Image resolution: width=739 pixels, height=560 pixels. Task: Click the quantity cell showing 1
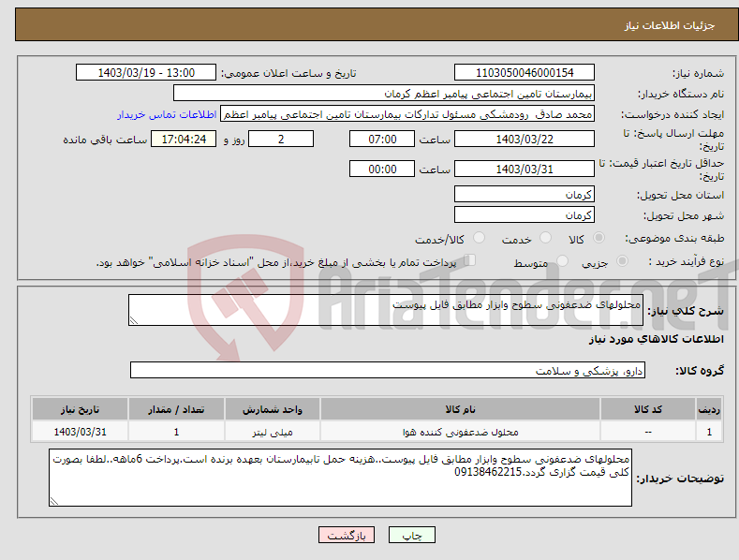click(x=176, y=432)
